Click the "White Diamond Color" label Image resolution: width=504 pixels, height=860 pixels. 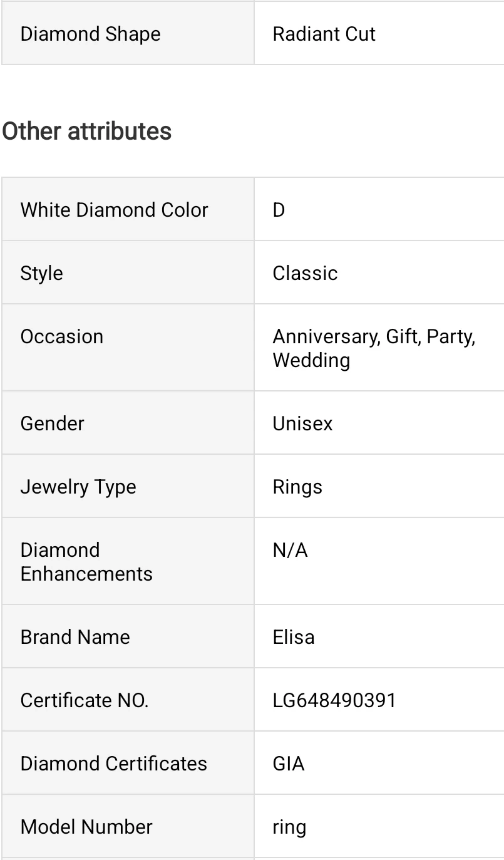click(114, 210)
